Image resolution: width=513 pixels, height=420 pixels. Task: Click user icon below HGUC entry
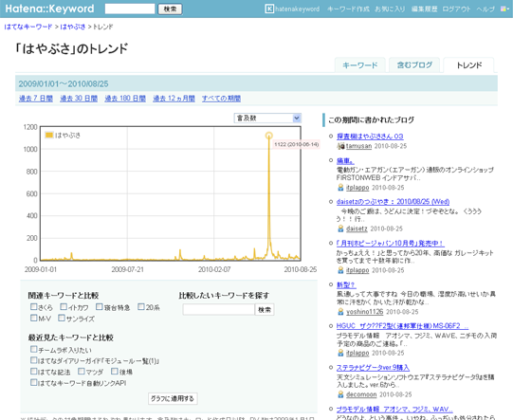tap(340, 353)
